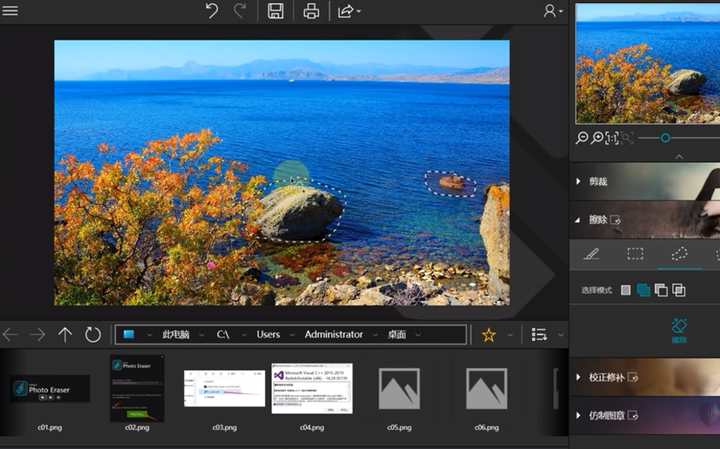Open the share/export dropdown

[348, 11]
